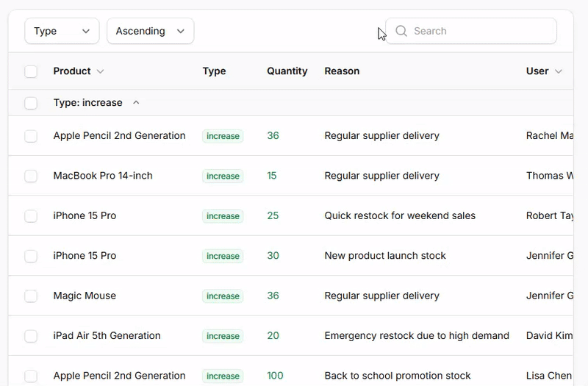Check the iPhone 15 Pro quantity 30 row

point(31,256)
